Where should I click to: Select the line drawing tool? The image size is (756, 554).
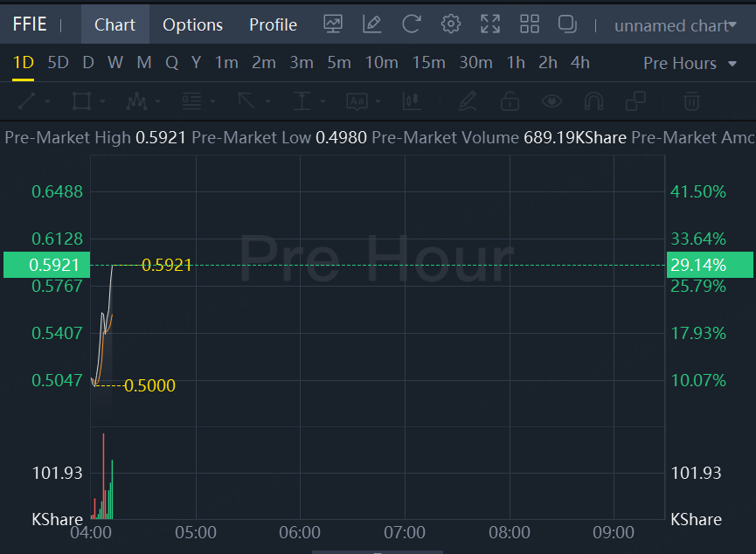pyautogui.click(x=26, y=101)
